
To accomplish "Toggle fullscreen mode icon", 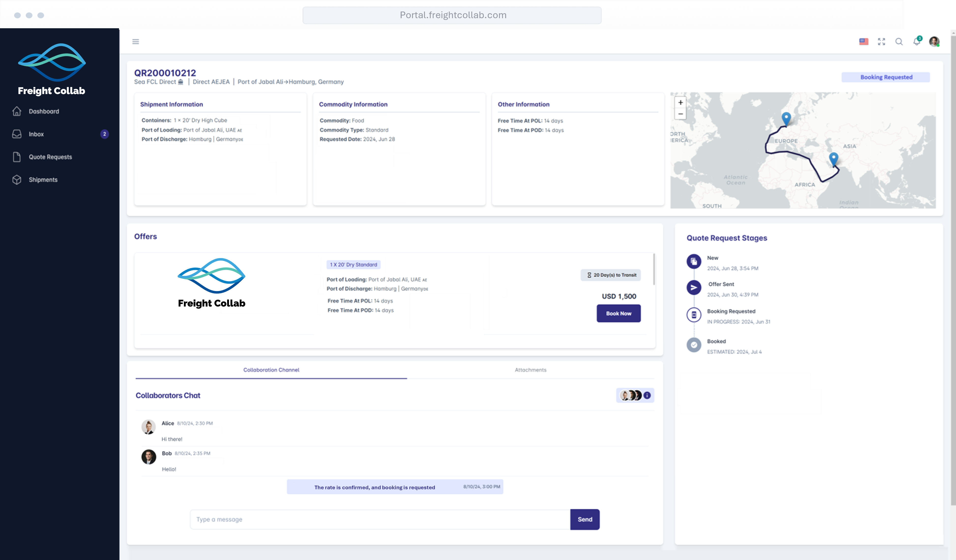I will (x=881, y=42).
